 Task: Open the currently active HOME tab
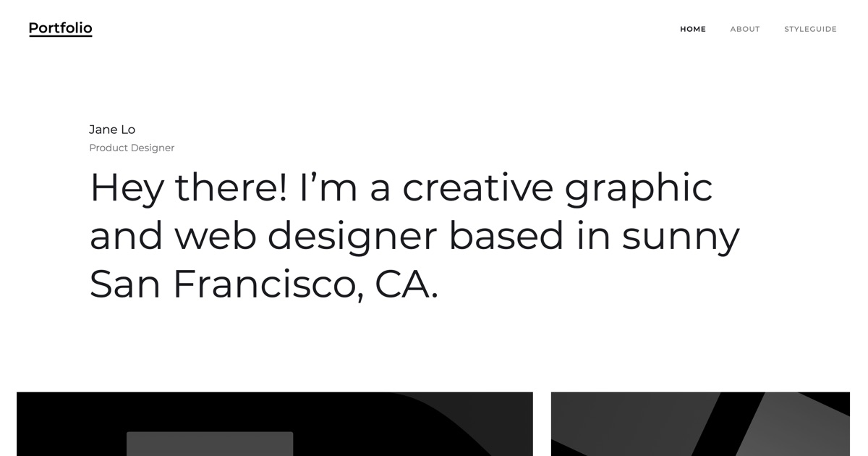click(x=693, y=29)
